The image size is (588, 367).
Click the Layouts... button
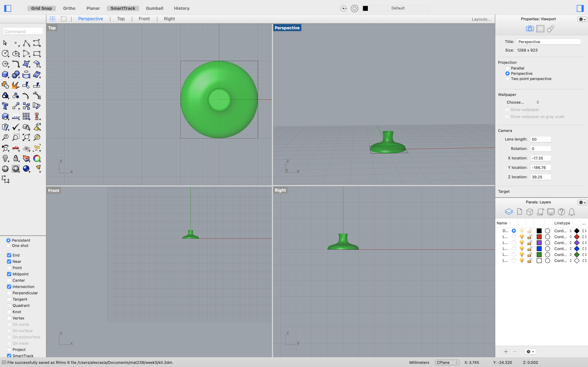pyautogui.click(x=481, y=19)
